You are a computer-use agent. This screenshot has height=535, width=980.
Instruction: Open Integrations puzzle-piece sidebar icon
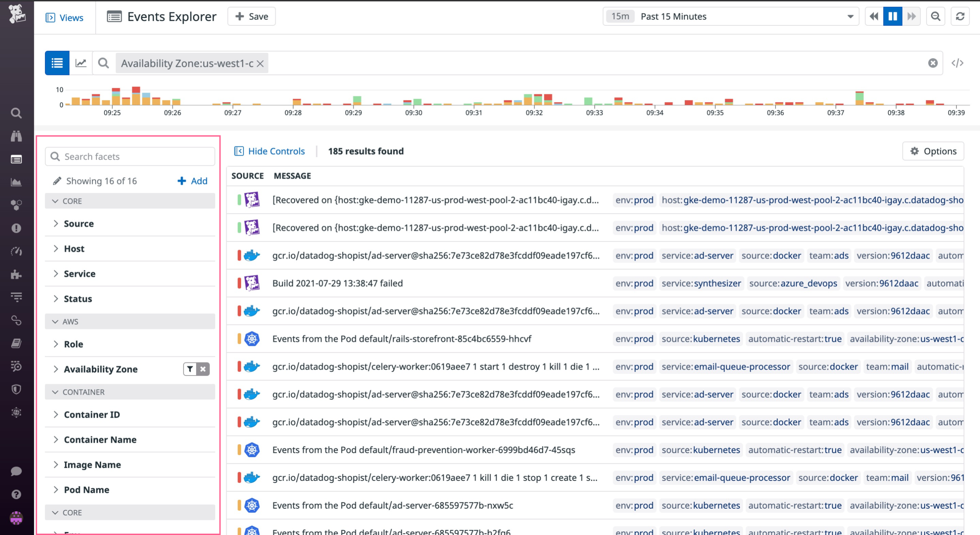point(16,274)
